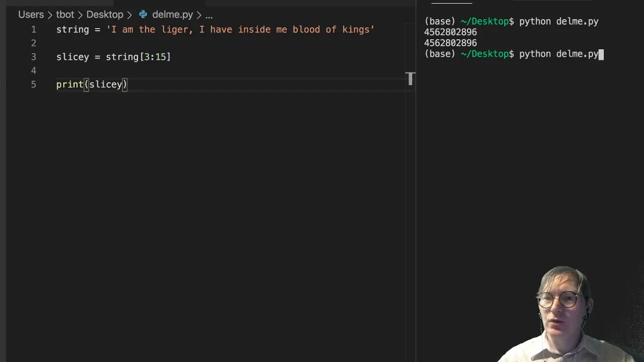
Task: Click the 'string' variable on line 1
Action: (x=72, y=29)
